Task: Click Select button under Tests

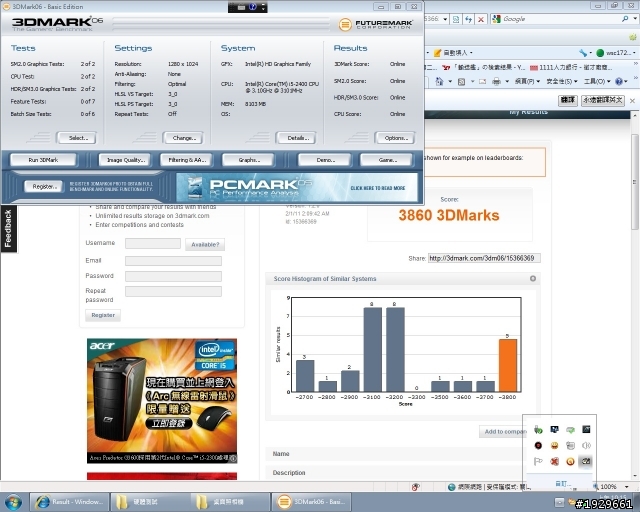Action: pyautogui.click(x=78, y=138)
